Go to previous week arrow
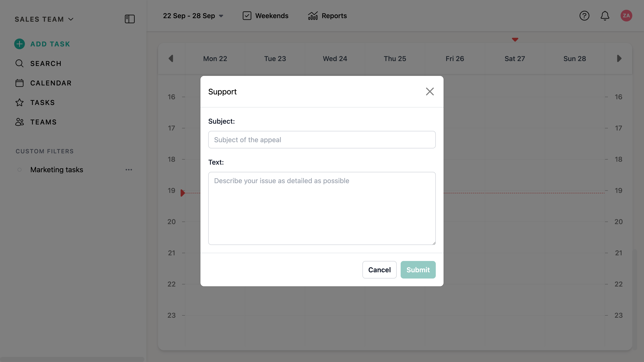 [x=171, y=59]
